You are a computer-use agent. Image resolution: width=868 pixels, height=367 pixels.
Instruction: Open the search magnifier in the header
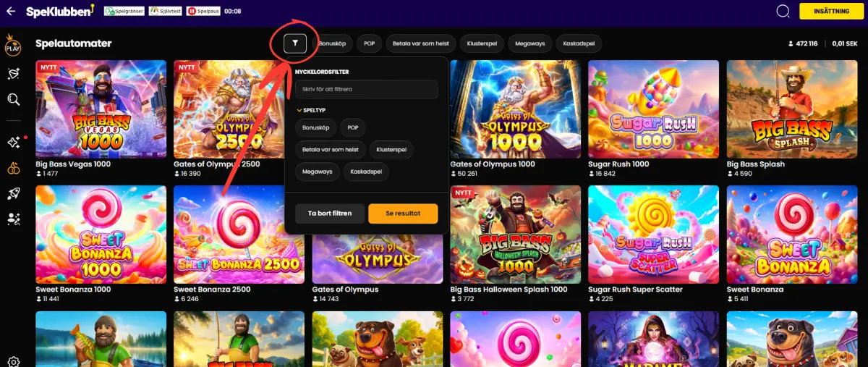(783, 11)
